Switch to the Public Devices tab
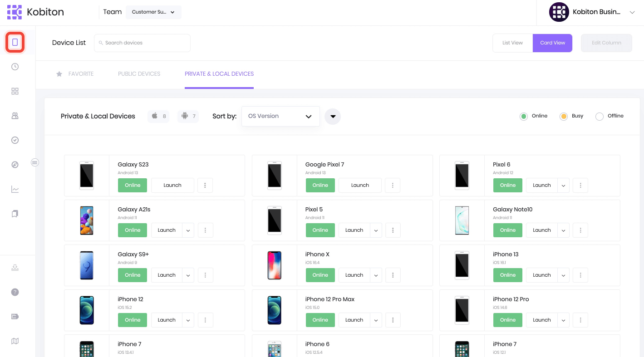Viewport: 644px width, 357px height. click(139, 74)
